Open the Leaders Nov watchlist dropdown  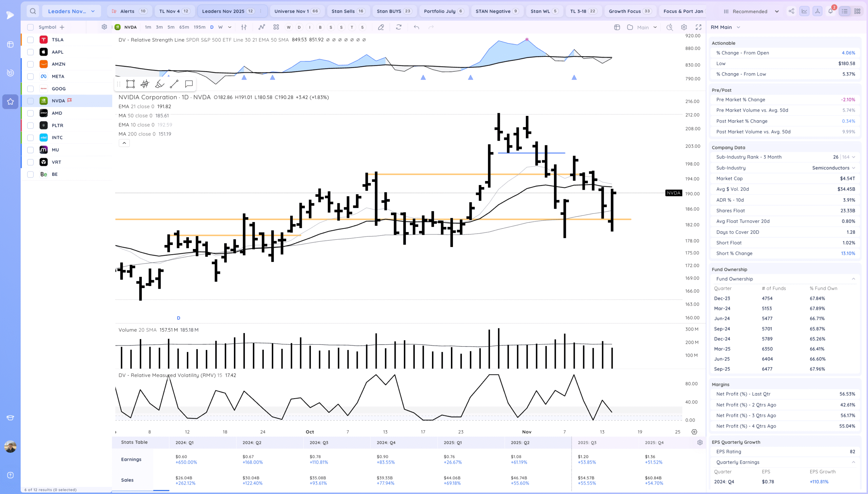point(71,11)
